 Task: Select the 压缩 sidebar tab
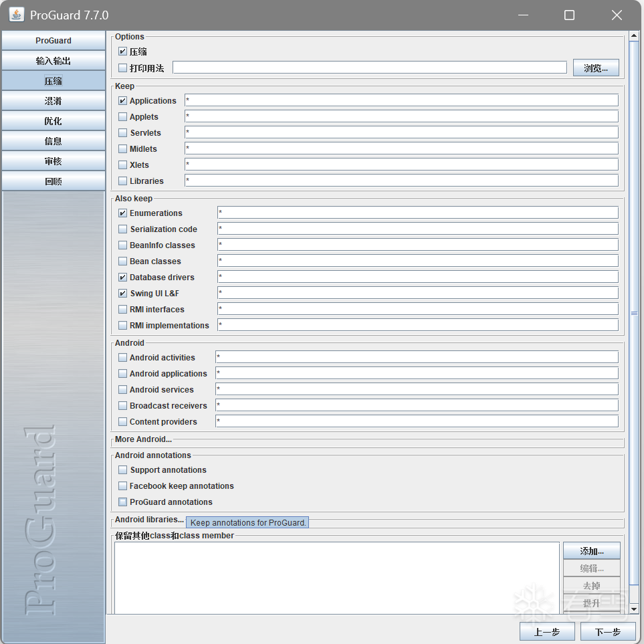point(53,81)
